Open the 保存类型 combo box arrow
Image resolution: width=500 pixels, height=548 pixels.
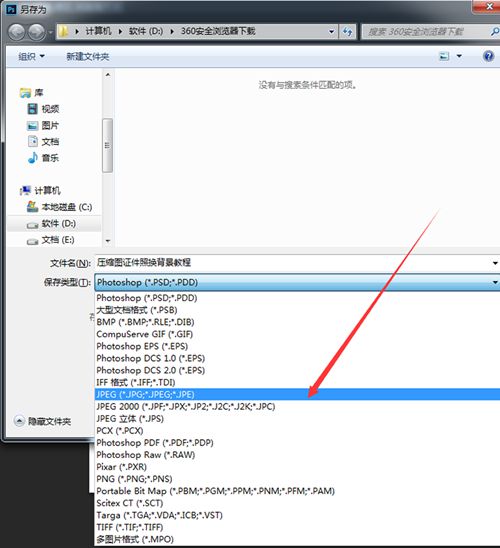coord(495,282)
